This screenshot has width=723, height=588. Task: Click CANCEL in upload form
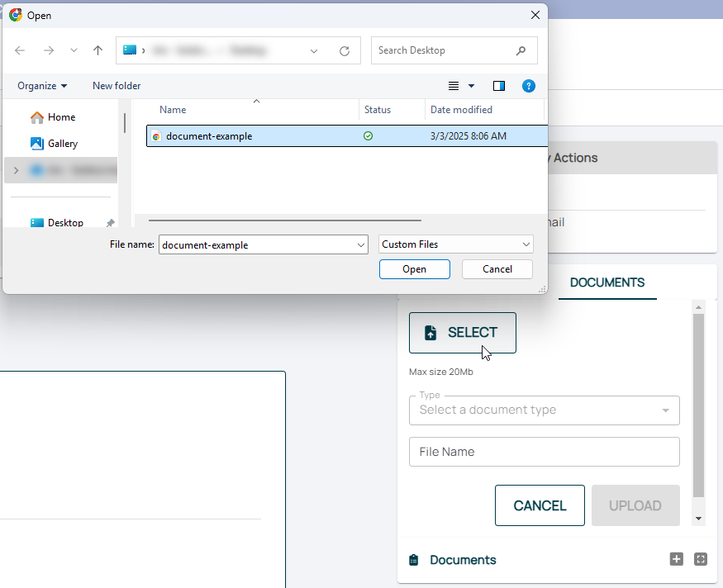(540, 505)
